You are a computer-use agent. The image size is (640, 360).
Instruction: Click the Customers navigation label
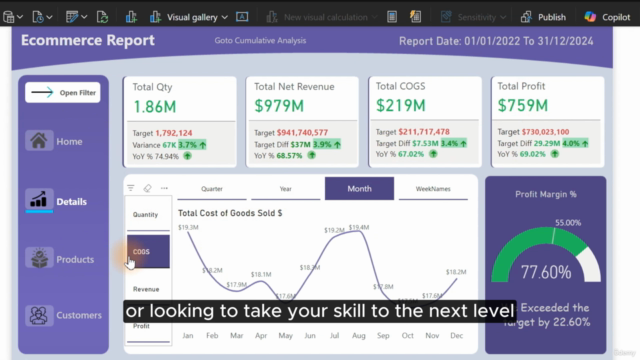coord(79,315)
